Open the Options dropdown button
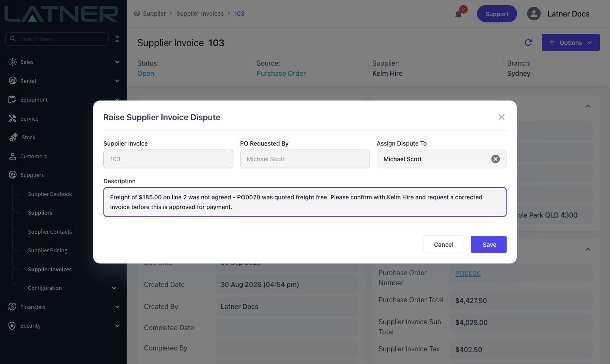This screenshot has width=610, height=364. tap(571, 42)
